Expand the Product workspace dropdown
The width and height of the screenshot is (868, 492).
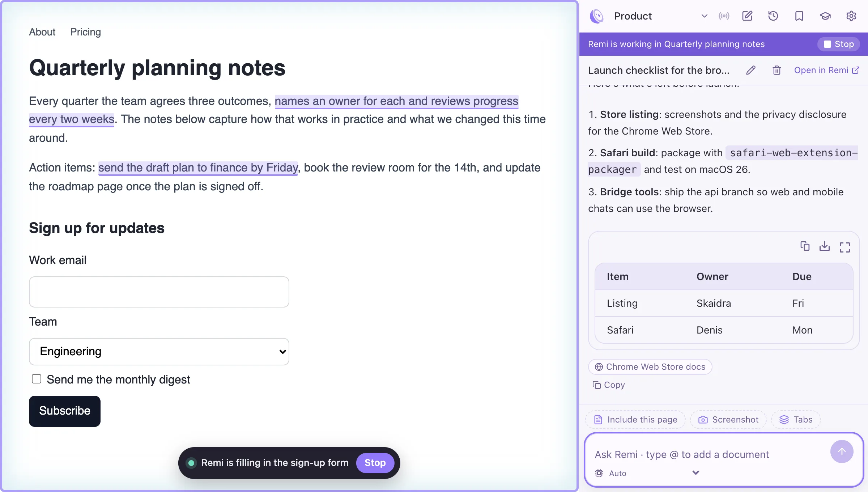[661, 16]
